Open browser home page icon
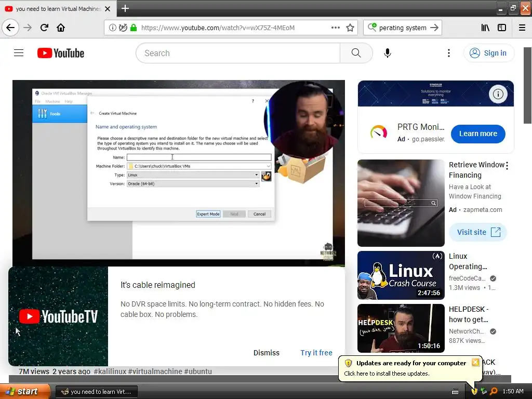Viewport: 532px width, 399px height. (61, 28)
